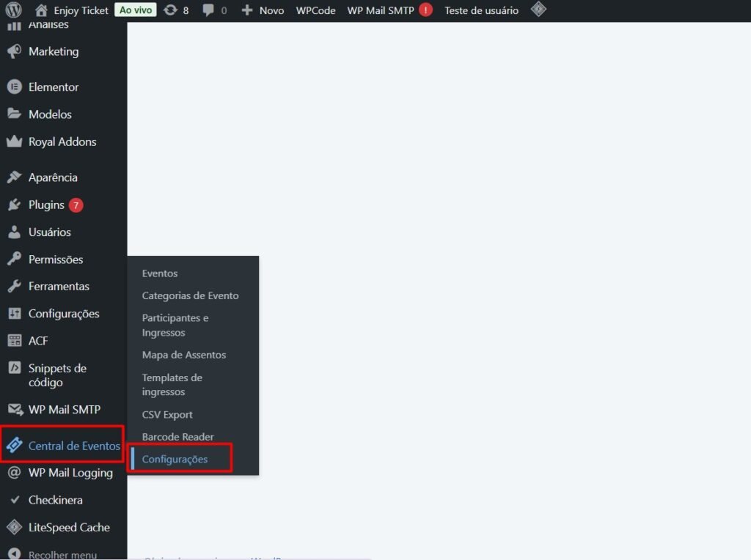Click the Plugins badge showing 7
751x560 pixels.
pyautogui.click(x=76, y=205)
